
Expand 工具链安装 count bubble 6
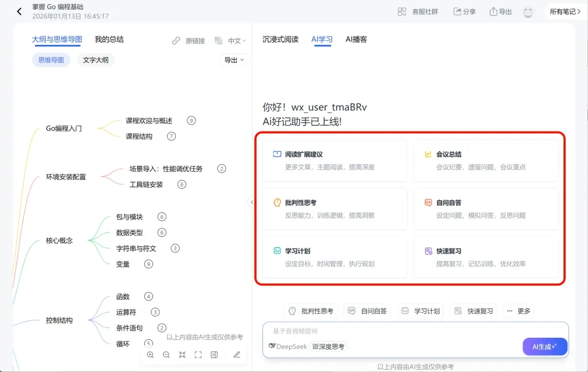pos(181,184)
